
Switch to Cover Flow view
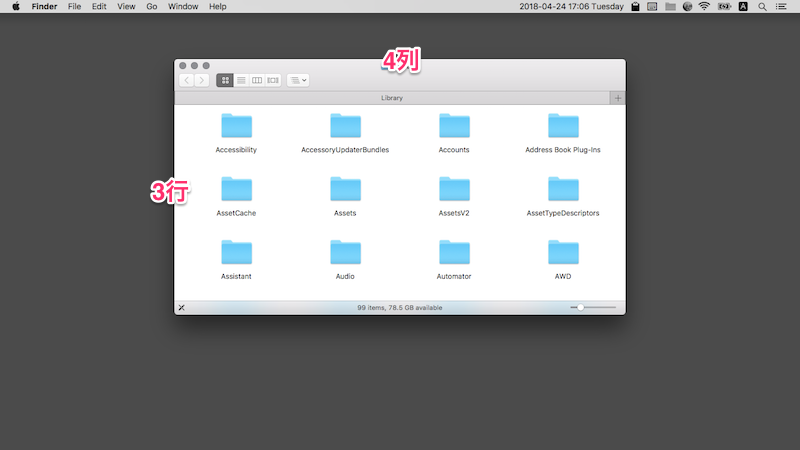(273, 80)
